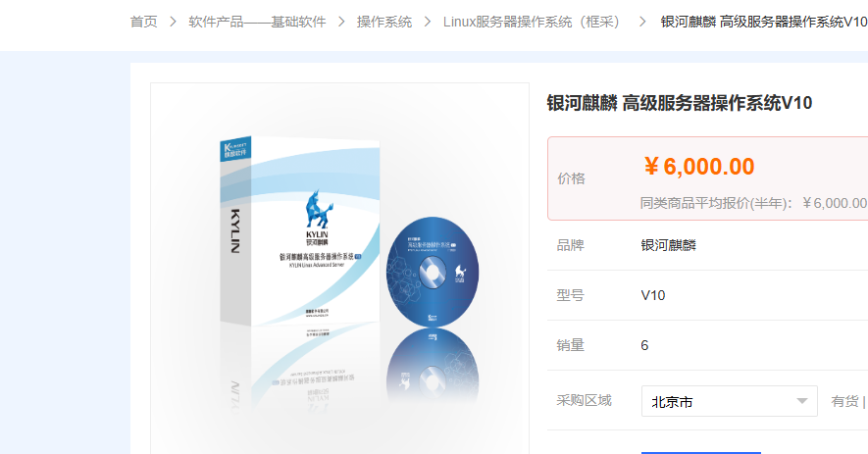
Task: Click the 品牌 label
Action: coord(570,245)
